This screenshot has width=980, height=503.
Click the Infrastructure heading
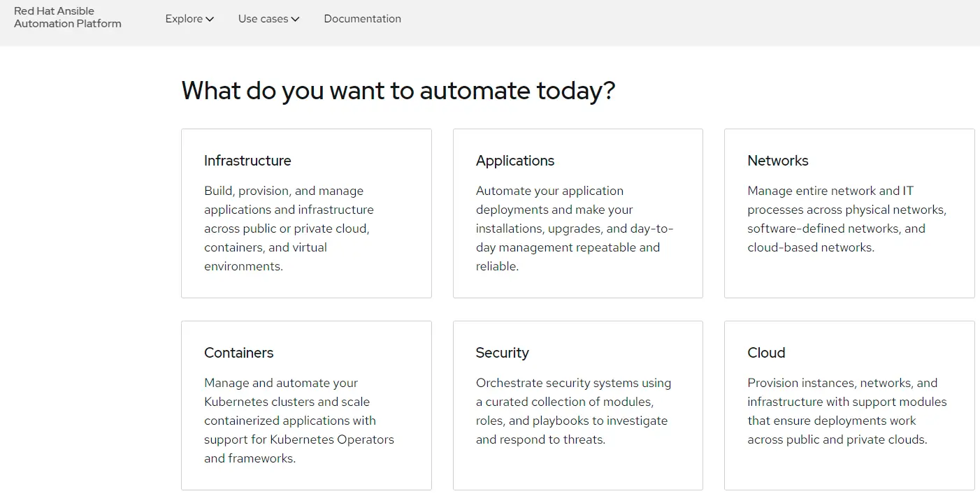click(247, 161)
